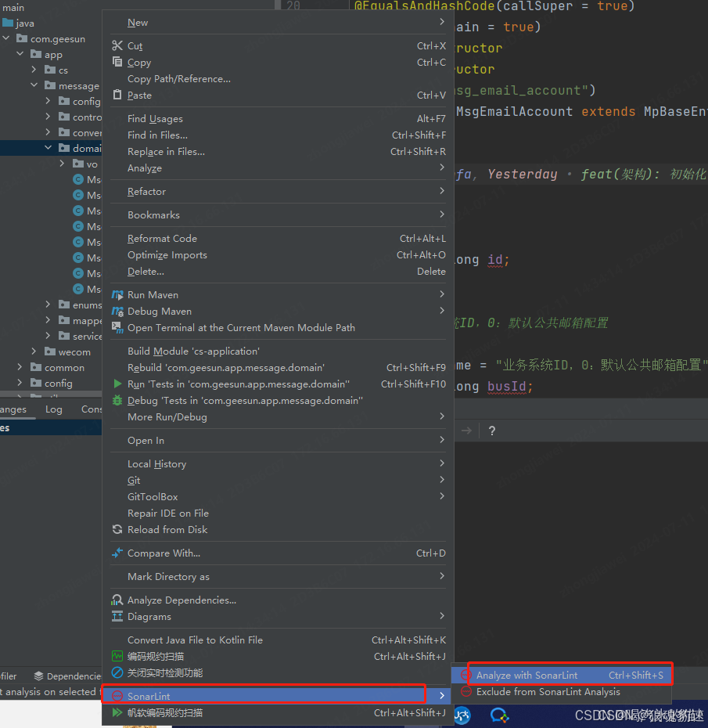The image size is (708, 728).
Task: Click the Exclude from SonarLint Analysis icon
Action: 466,691
